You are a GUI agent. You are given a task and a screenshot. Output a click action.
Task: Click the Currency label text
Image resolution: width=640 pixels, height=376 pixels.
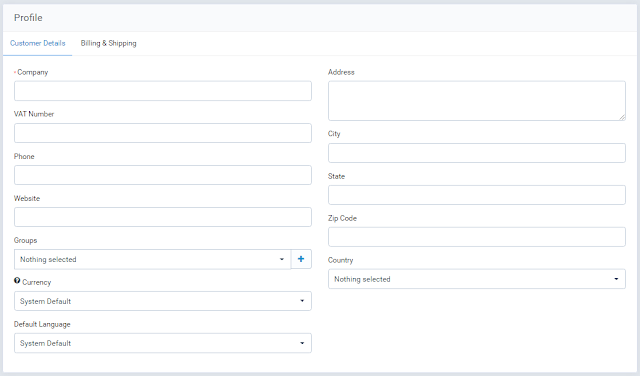[x=37, y=283]
